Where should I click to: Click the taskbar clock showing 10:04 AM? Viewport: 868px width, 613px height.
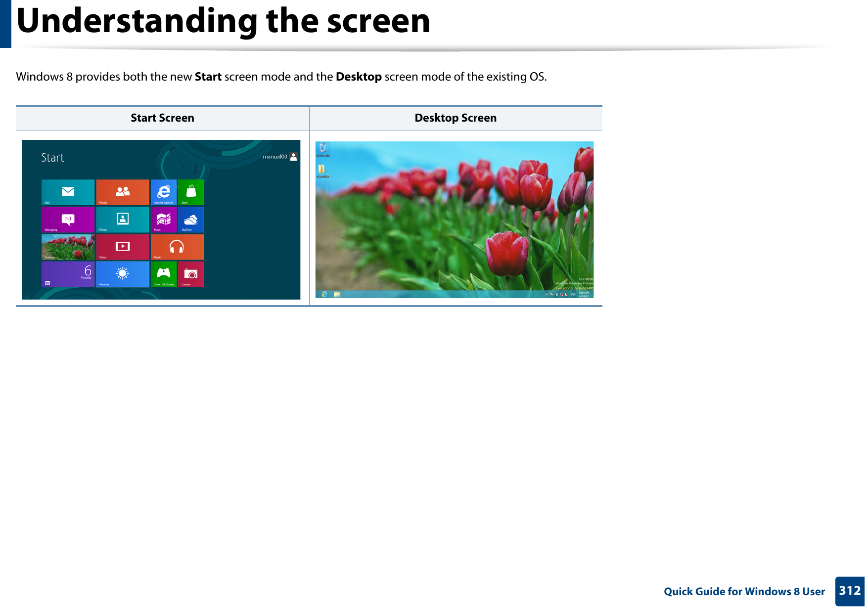click(x=585, y=294)
